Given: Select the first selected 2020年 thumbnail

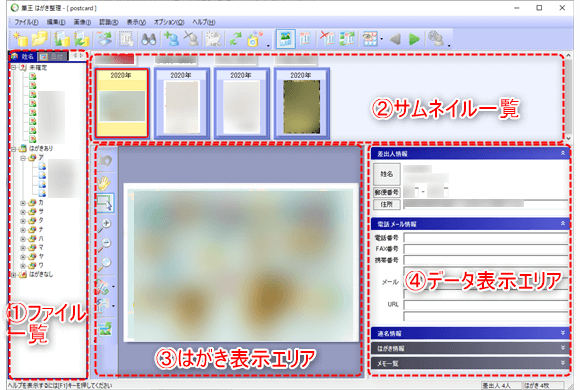Looking at the screenshot, I should (121, 103).
